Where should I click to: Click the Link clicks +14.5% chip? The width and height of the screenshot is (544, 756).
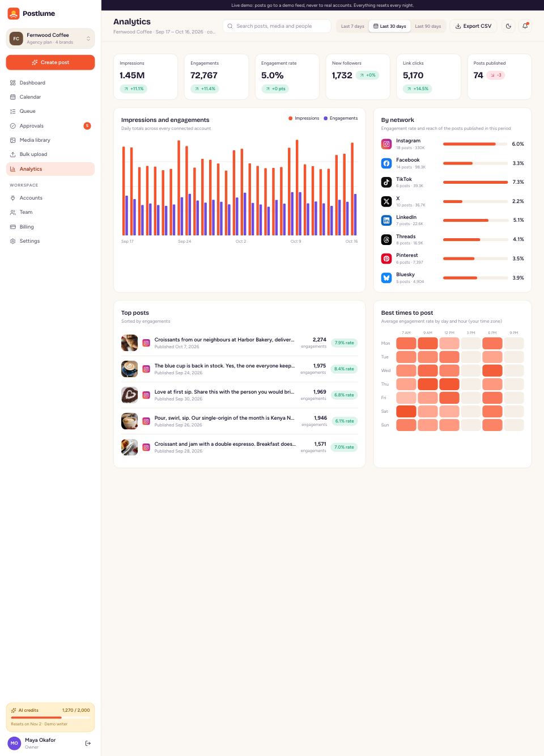[x=417, y=88]
